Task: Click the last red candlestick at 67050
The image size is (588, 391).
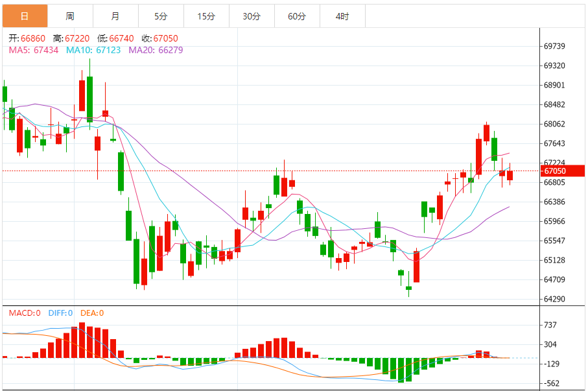Action: point(510,175)
